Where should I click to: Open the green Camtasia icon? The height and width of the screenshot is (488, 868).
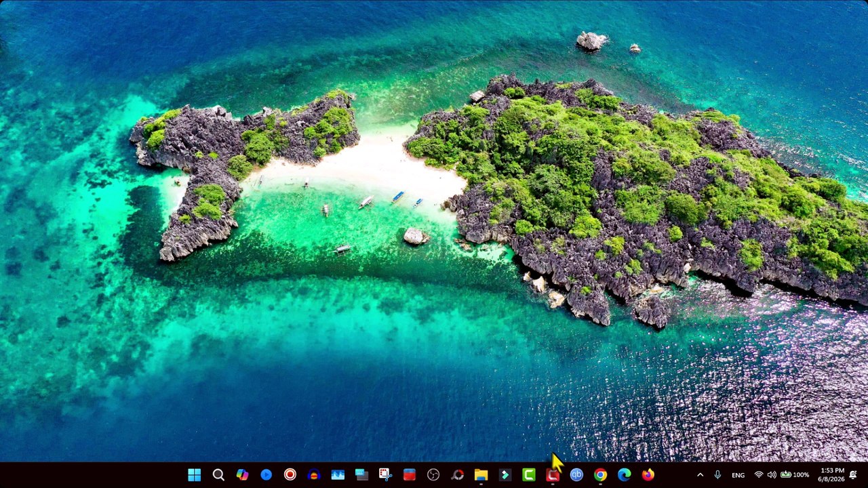[x=528, y=475]
